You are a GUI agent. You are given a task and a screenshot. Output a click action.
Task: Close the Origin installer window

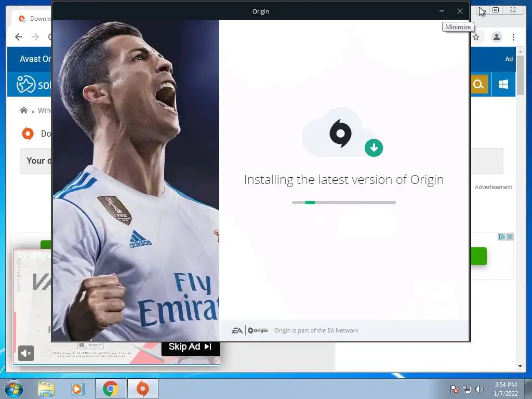[460, 11]
